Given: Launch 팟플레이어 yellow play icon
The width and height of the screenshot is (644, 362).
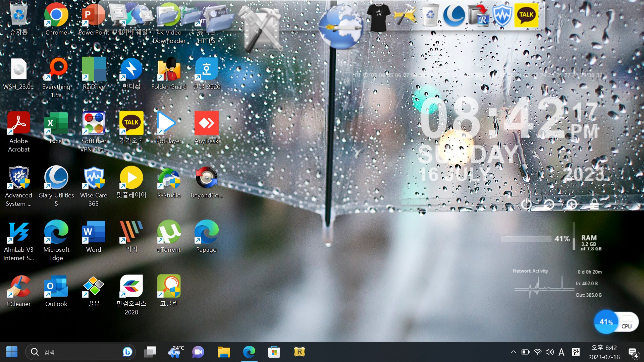Looking at the screenshot, I should pos(131,182).
